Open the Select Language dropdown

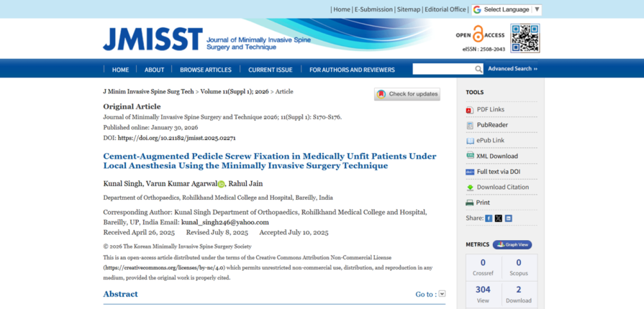pyautogui.click(x=507, y=9)
